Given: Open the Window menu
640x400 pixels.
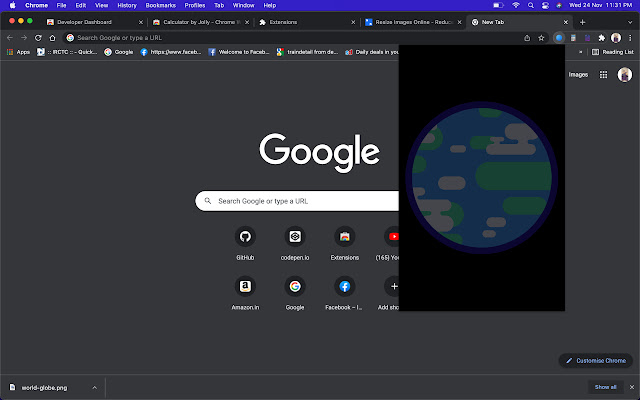Looking at the screenshot, I should click(244, 5).
